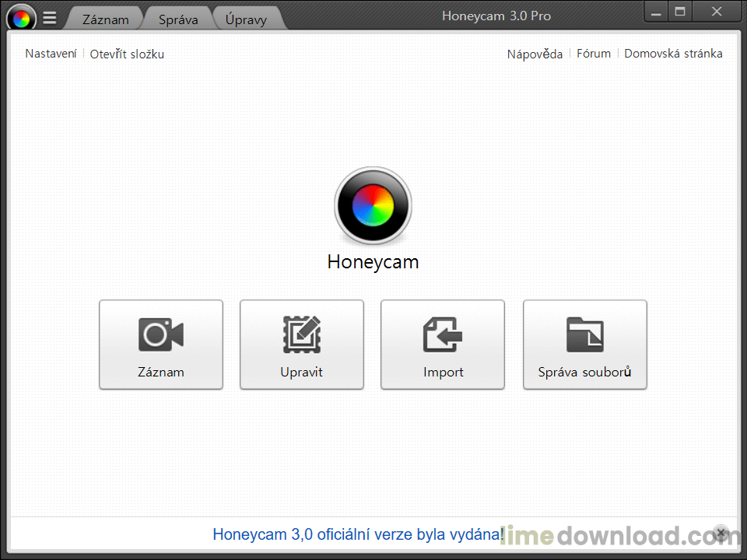The height and width of the screenshot is (560, 747).
Task: Dismiss the bottom announcement banner
Action: (x=721, y=534)
